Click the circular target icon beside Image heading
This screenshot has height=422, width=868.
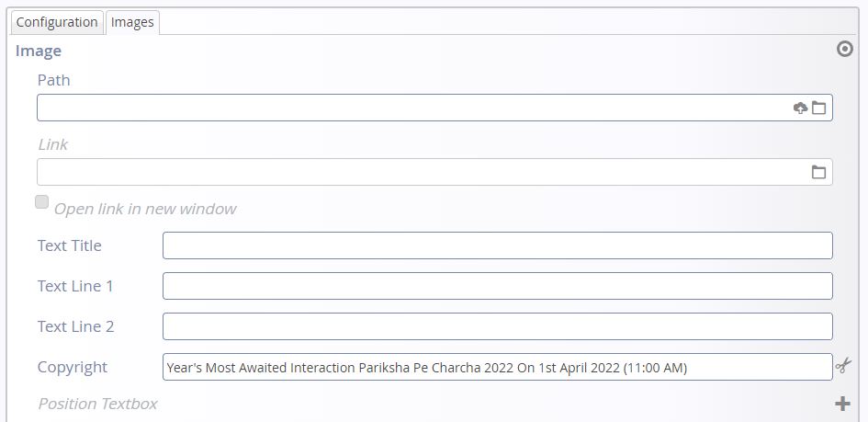click(845, 50)
